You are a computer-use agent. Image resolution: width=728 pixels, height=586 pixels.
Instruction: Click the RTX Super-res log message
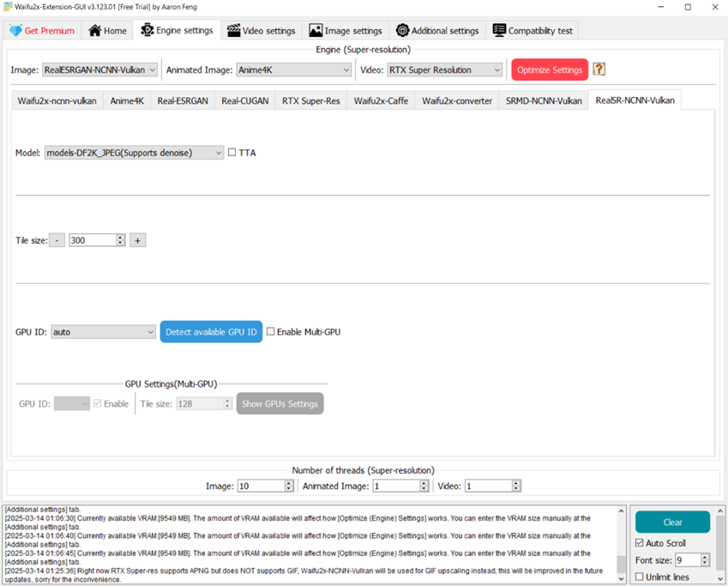click(304, 575)
